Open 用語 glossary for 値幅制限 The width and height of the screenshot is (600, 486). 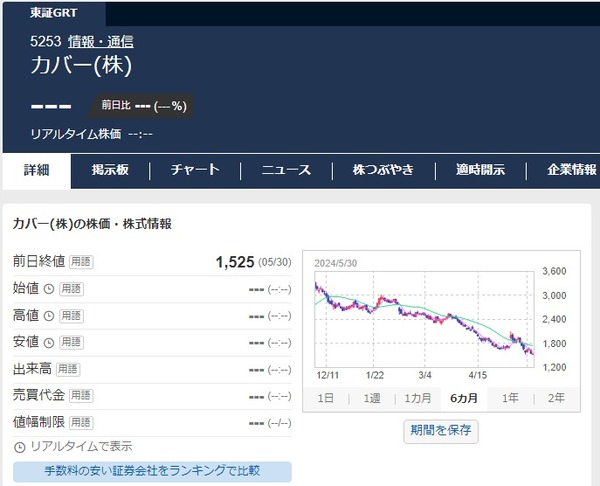coord(81,422)
